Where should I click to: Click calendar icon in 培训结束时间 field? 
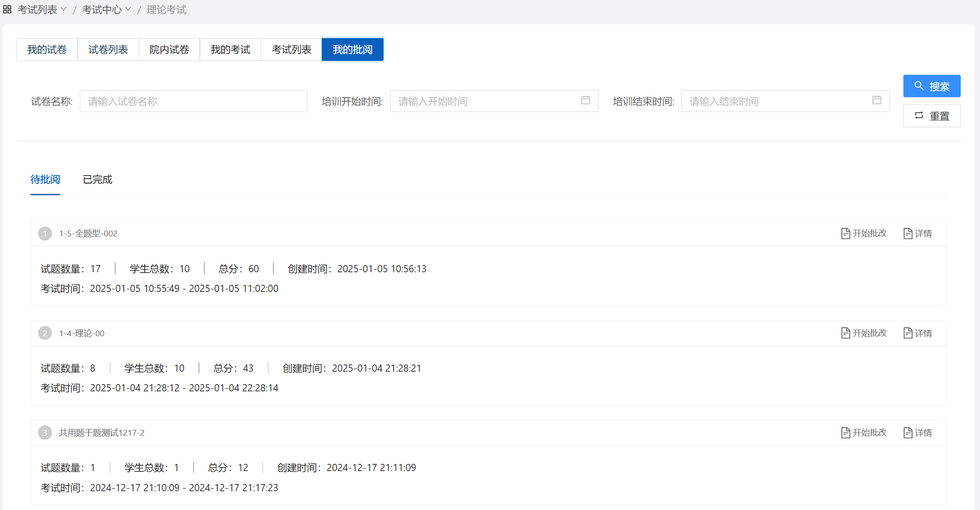(876, 100)
